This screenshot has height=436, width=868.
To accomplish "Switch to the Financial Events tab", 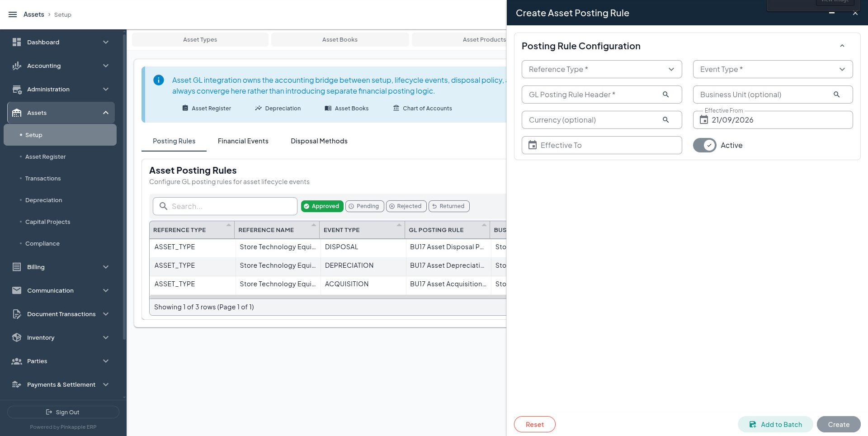I will [x=243, y=141].
